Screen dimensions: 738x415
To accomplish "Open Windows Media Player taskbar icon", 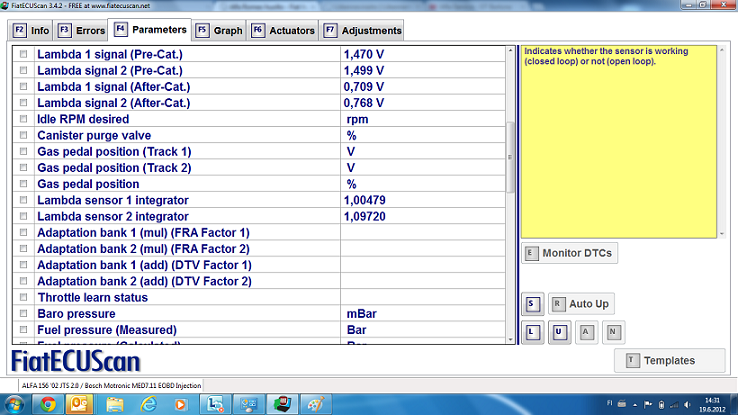I will click(x=181, y=405).
